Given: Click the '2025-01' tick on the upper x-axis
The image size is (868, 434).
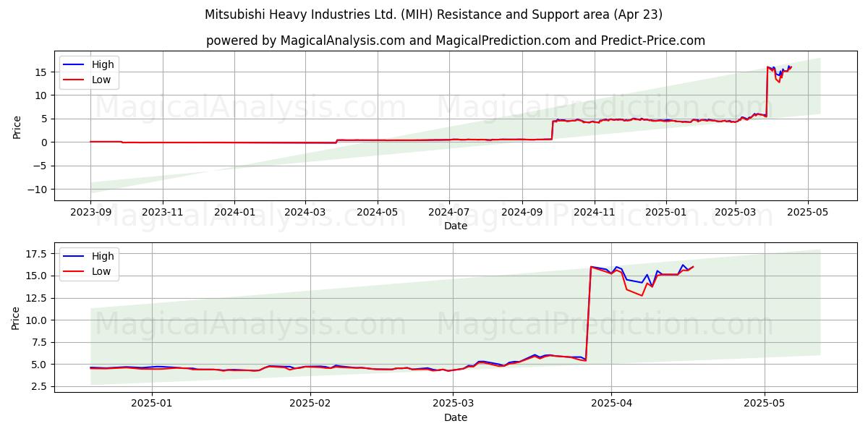Looking at the screenshot, I should [x=666, y=212].
